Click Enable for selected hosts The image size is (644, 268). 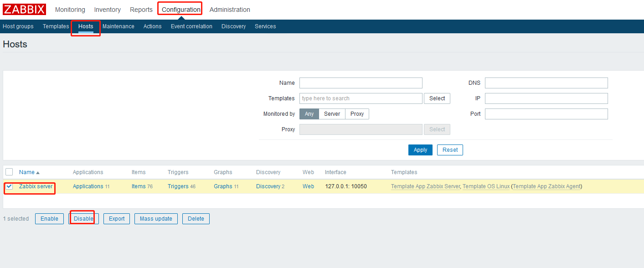(x=49, y=219)
